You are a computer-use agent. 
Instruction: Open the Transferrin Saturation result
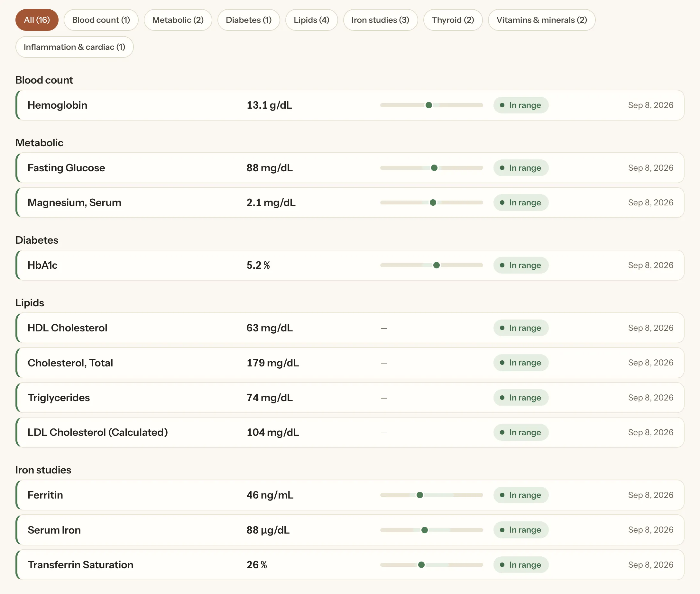[350, 564]
